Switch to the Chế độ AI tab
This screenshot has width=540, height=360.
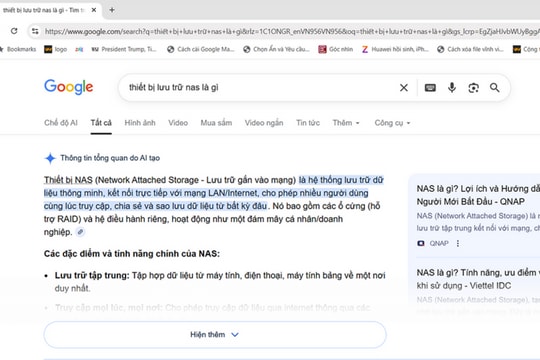pos(61,123)
